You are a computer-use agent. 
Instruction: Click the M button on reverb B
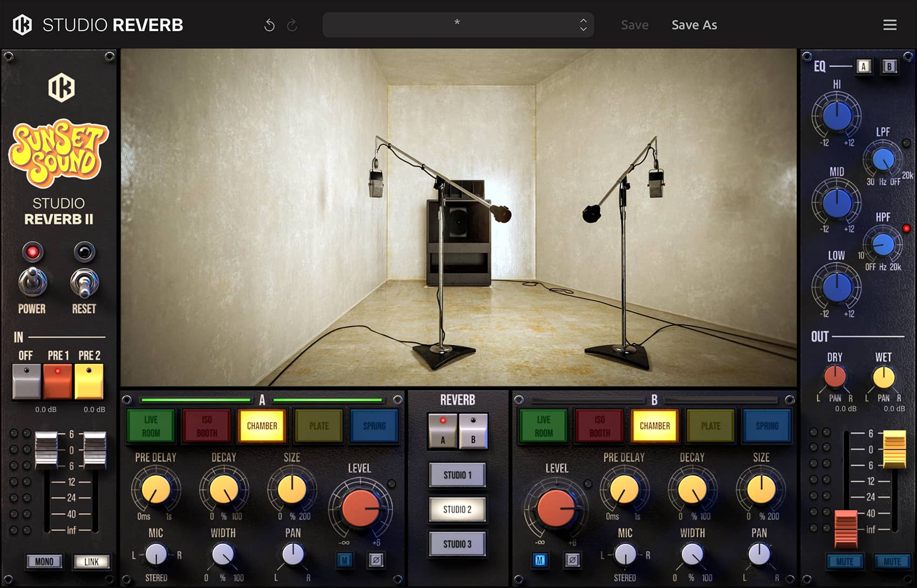pyautogui.click(x=540, y=561)
